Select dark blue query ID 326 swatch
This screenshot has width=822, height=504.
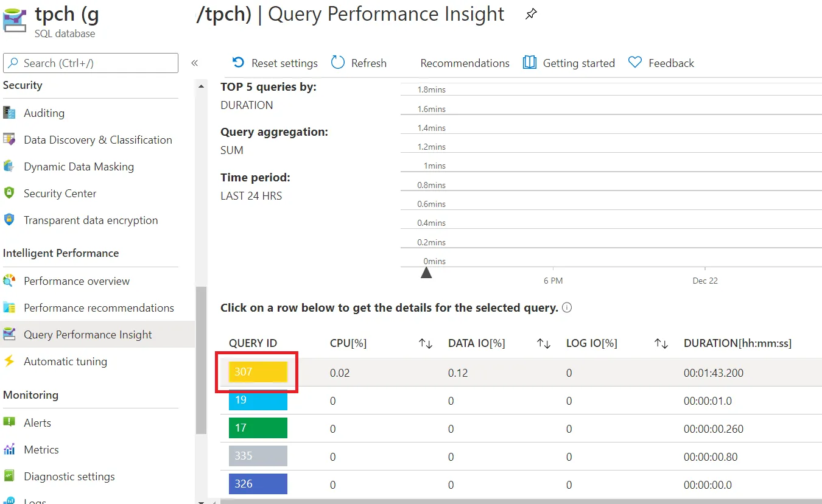click(x=258, y=484)
